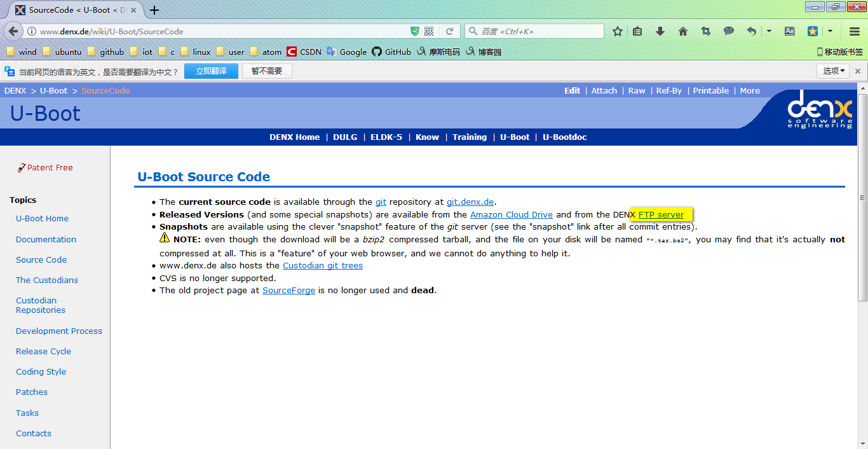The image size is (868, 449).
Task: Open the 博客园 bookmark
Action: click(x=484, y=52)
